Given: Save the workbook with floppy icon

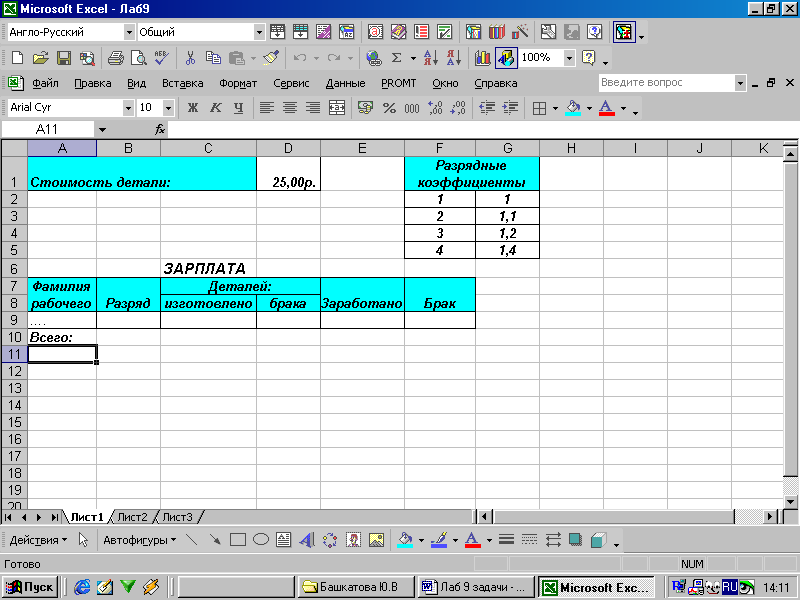Looking at the screenshot, I should coord(64,58).
